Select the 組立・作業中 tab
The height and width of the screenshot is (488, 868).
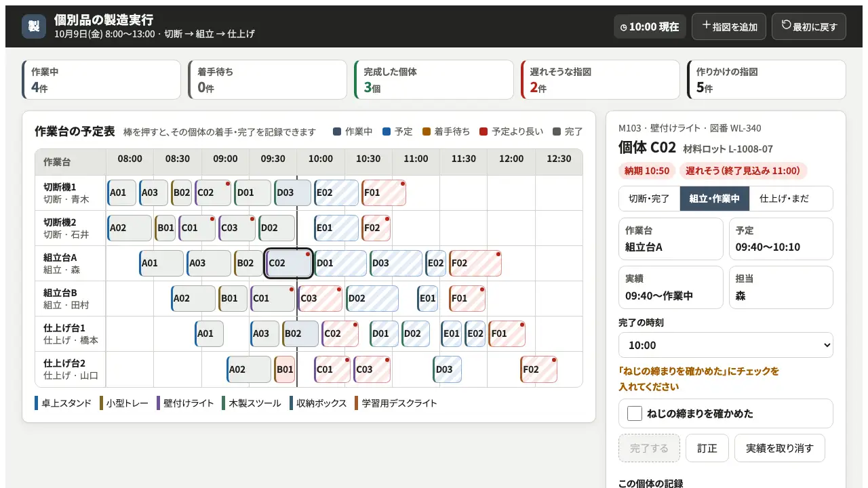[x=715, y=199]
